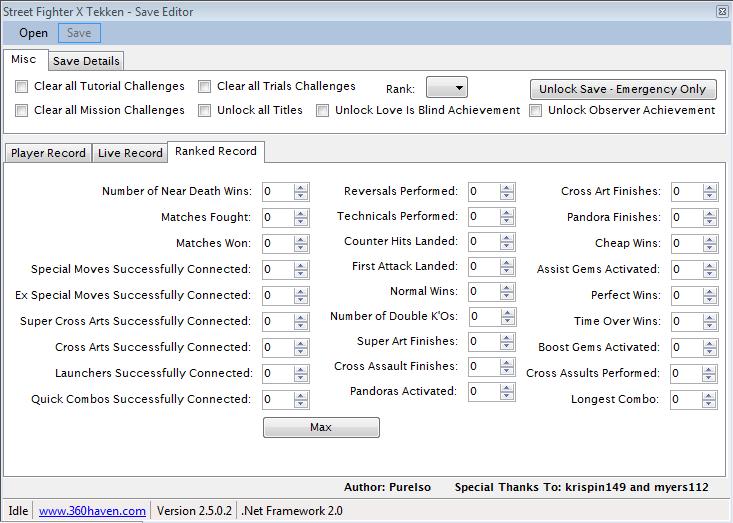The width and height of the screenshot is (733, 523).
Task: Click the Max button
Action: (321, 427)
